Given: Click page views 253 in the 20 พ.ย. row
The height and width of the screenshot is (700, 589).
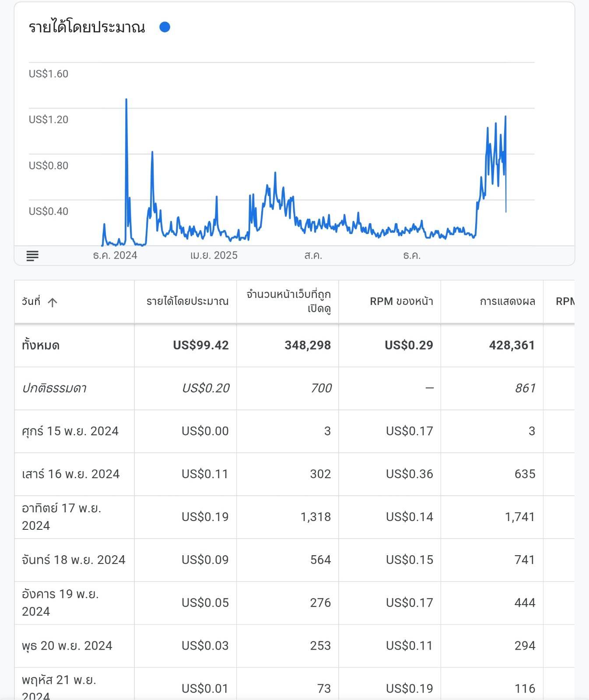Looking at the screenshot, I should [x=320, y=645].
